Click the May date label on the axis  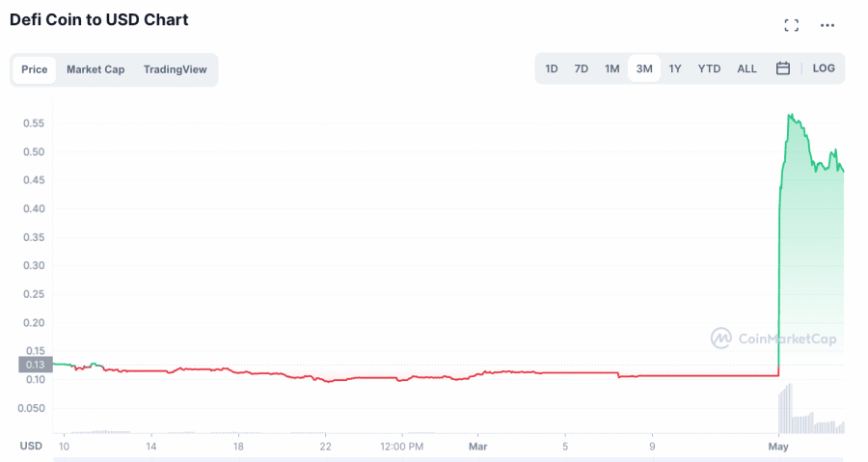(778, 447)
